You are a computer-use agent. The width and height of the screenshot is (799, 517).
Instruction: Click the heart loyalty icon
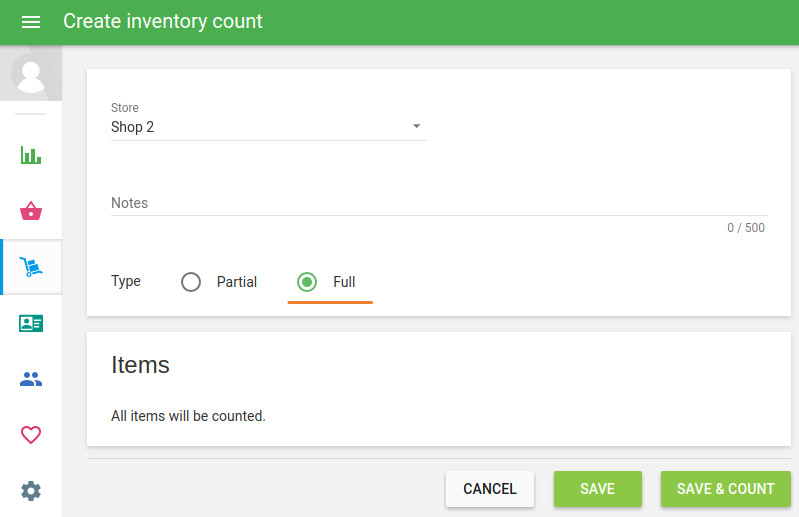[x=31, y=435]
